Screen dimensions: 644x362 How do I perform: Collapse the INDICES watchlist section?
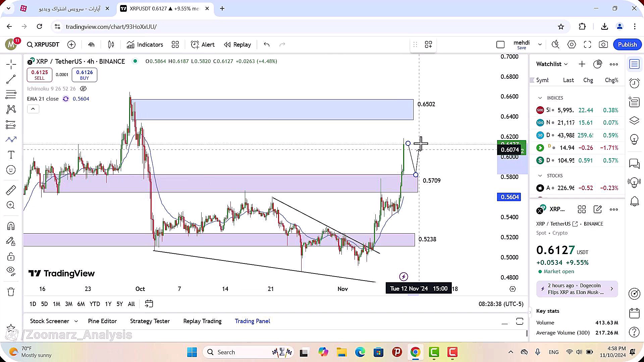point(540,98)
